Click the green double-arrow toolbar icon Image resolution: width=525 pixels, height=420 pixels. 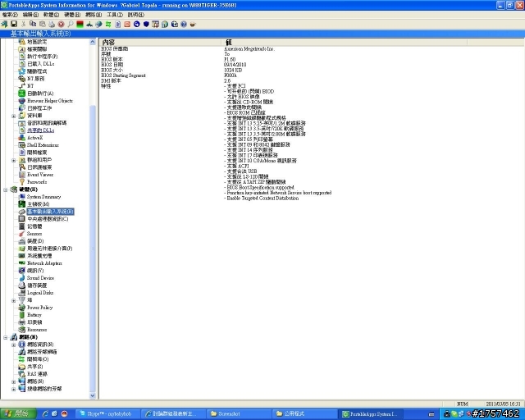[x=108, y=24]
